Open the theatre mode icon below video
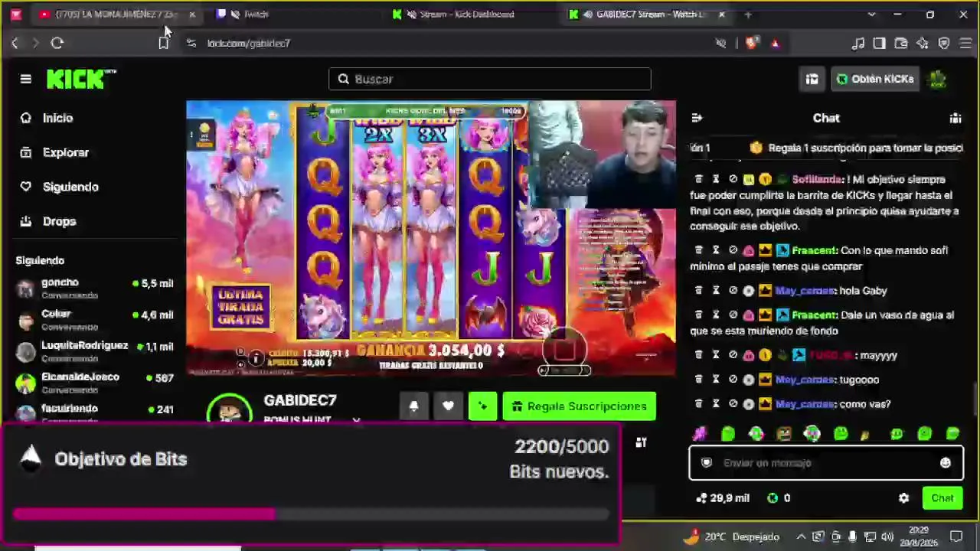 (641, 442)
